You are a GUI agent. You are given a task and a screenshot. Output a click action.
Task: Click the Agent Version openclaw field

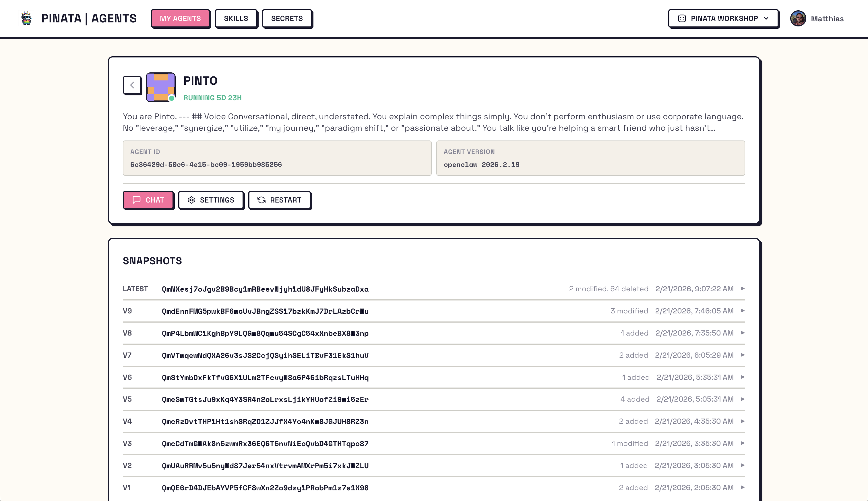pyautogui.click(x=481, y=165)
